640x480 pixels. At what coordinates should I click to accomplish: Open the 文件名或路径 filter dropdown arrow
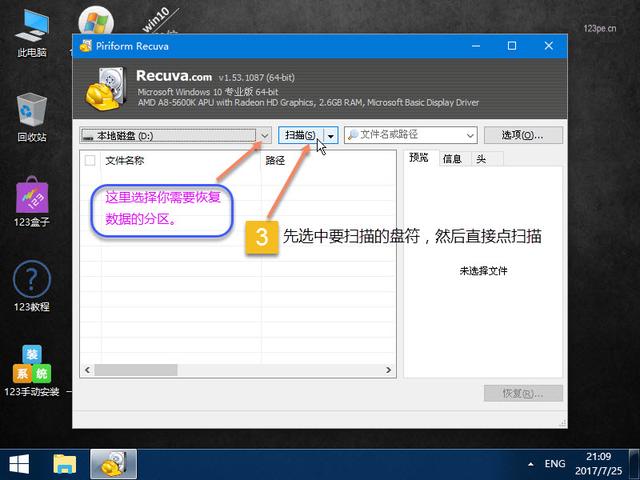click(x=470, y=135)
